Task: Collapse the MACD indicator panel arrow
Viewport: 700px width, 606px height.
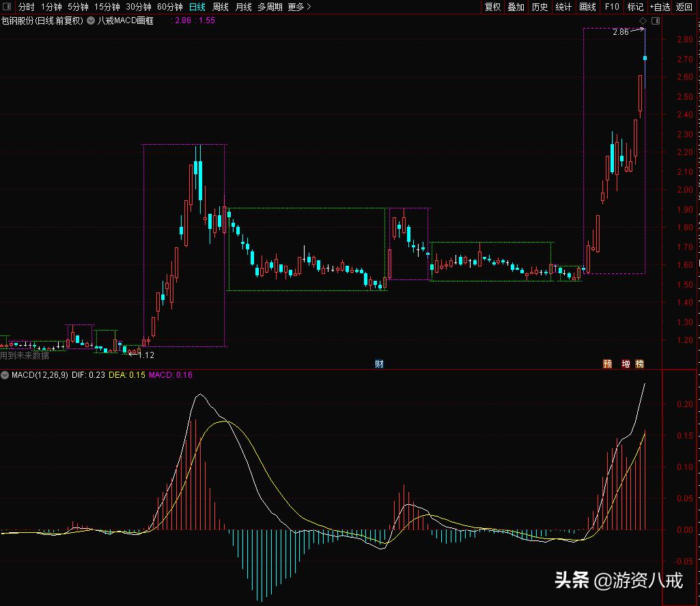Action: tap(5, 376)
